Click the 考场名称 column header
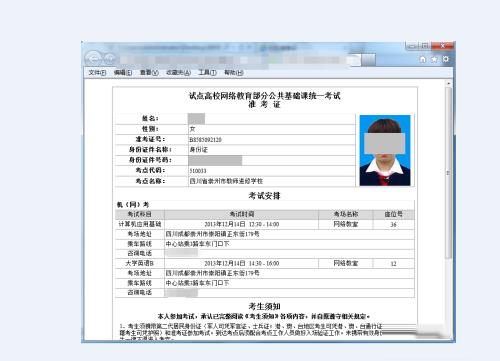Viewport: 500px width, 361px height. click(346, 214)
